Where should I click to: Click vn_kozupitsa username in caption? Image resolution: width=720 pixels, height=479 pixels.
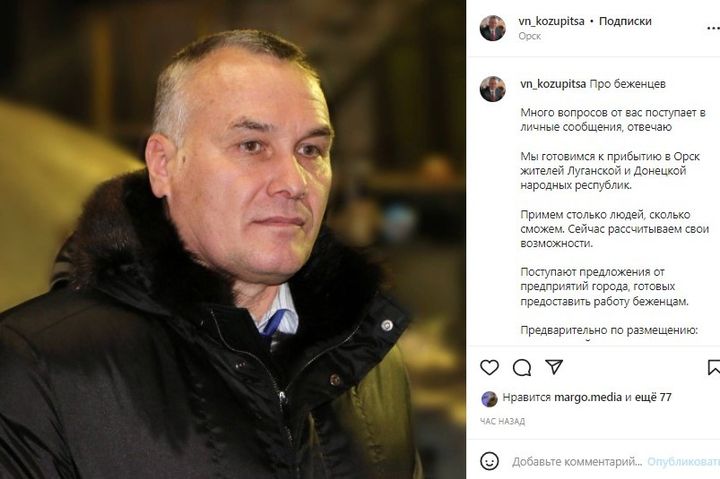coord(553,84)
